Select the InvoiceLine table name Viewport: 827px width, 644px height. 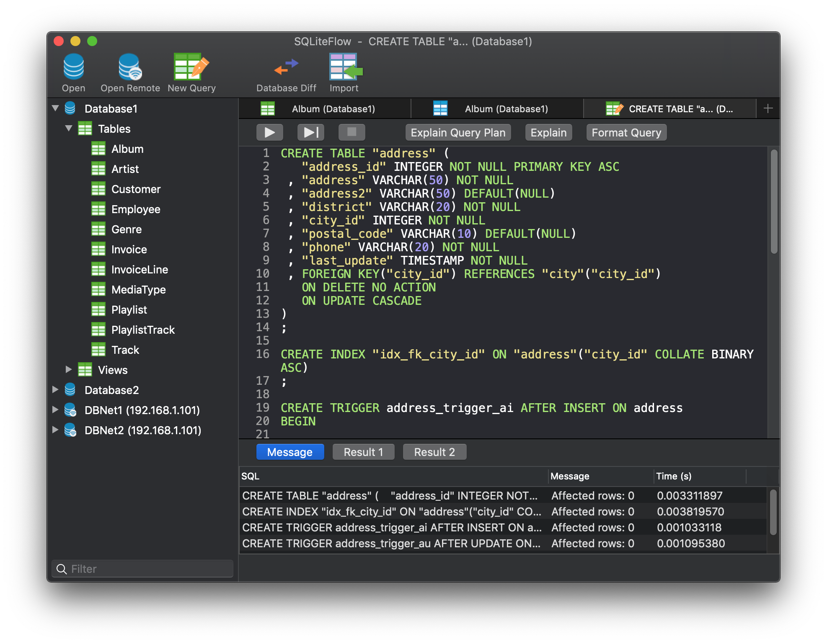(x=140, y=270)
